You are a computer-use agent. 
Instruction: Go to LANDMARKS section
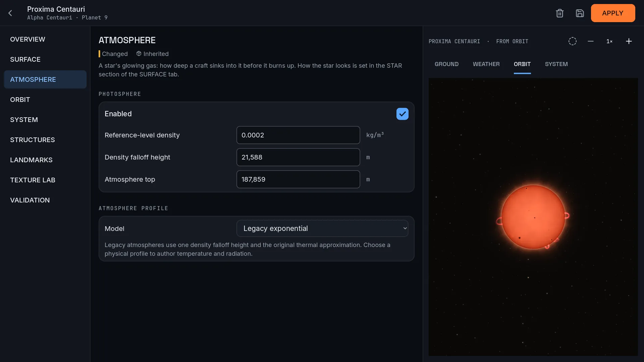pos(45,160)
